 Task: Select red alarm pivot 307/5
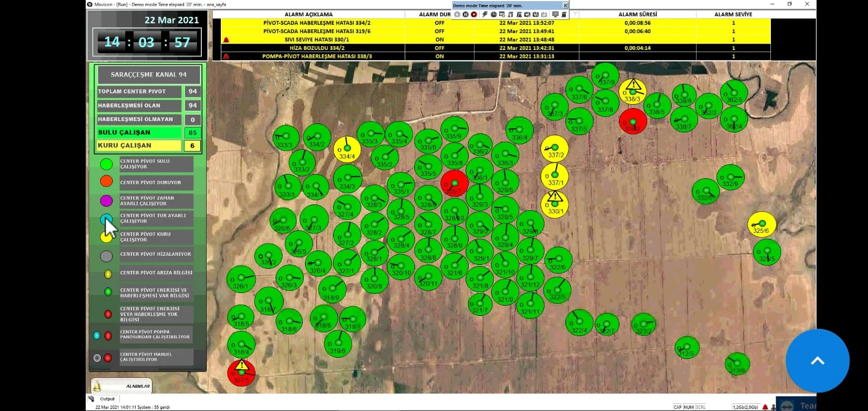[241, 372]
